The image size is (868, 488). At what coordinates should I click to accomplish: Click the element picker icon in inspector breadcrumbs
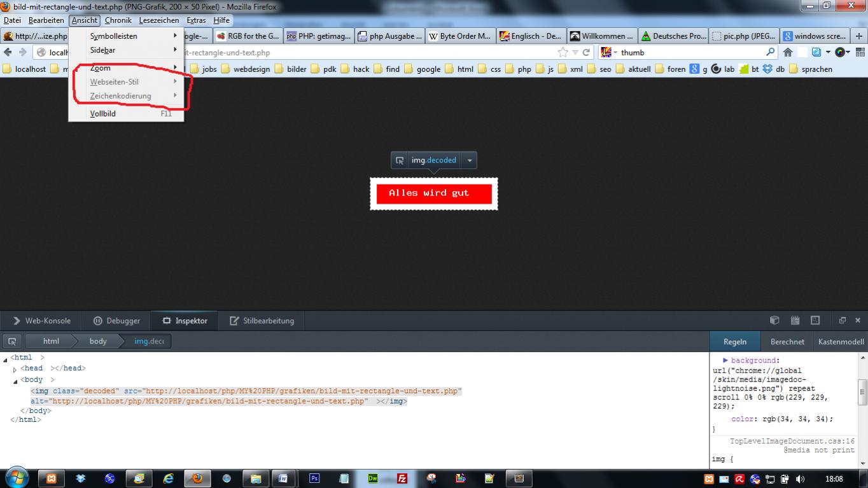pos(11,342)
